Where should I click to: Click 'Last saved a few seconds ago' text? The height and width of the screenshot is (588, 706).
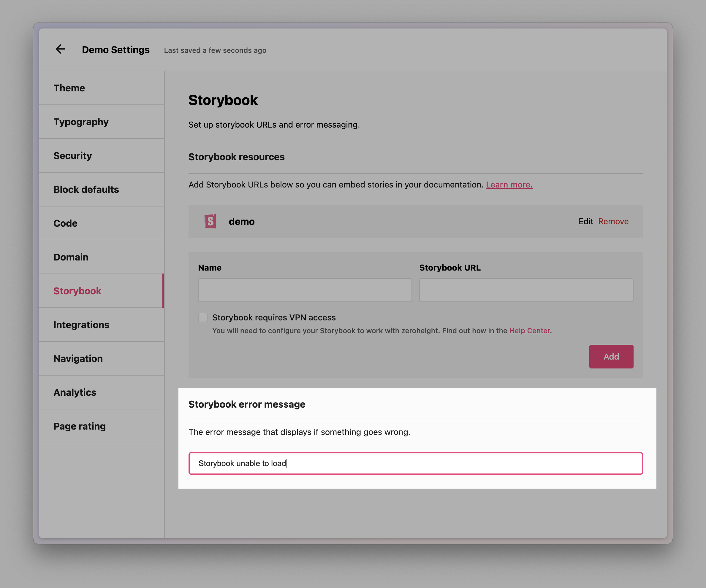[215, 50]
